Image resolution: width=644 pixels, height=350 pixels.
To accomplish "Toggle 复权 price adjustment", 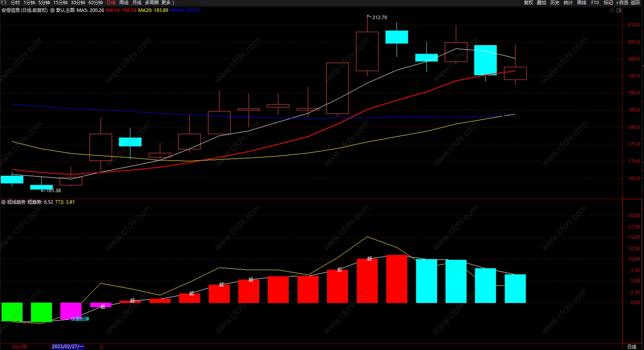I will pos(528,3).
